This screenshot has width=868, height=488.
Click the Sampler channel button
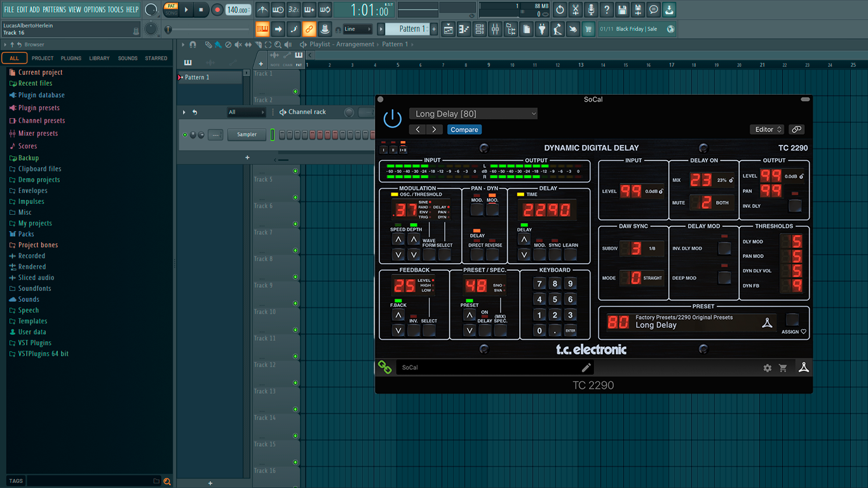tap(247, 135)
